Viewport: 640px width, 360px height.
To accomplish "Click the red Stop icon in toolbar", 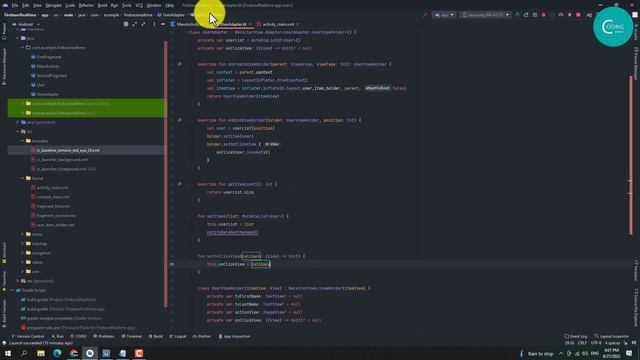I will (578, 15).
